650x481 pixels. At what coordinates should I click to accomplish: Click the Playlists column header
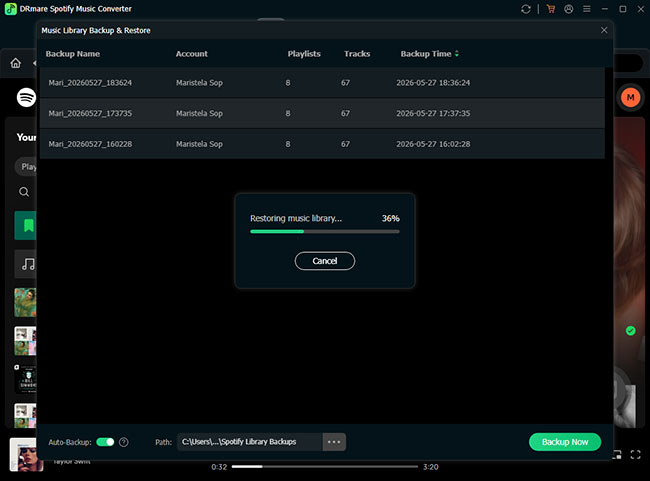click(304, 54)
